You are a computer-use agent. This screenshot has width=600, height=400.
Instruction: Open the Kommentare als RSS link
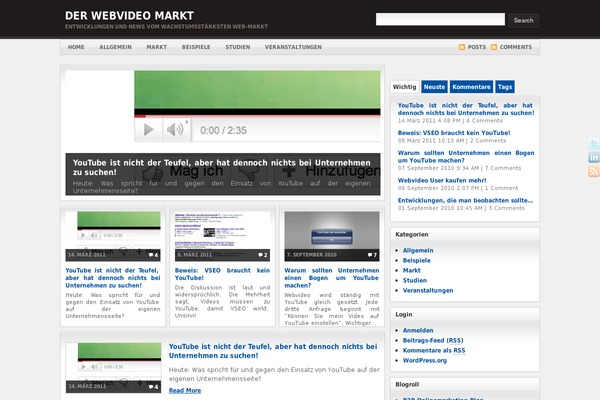click(434, 350)
